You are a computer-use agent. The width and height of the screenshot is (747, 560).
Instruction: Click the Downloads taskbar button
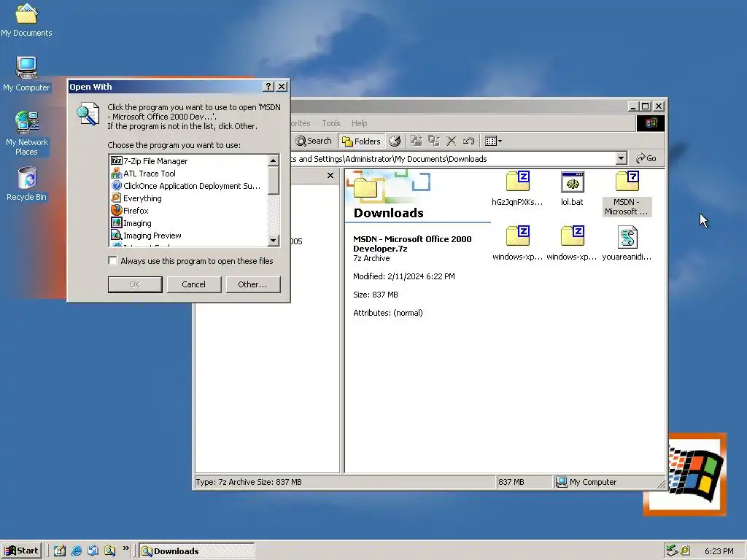(x=197, y=551)
